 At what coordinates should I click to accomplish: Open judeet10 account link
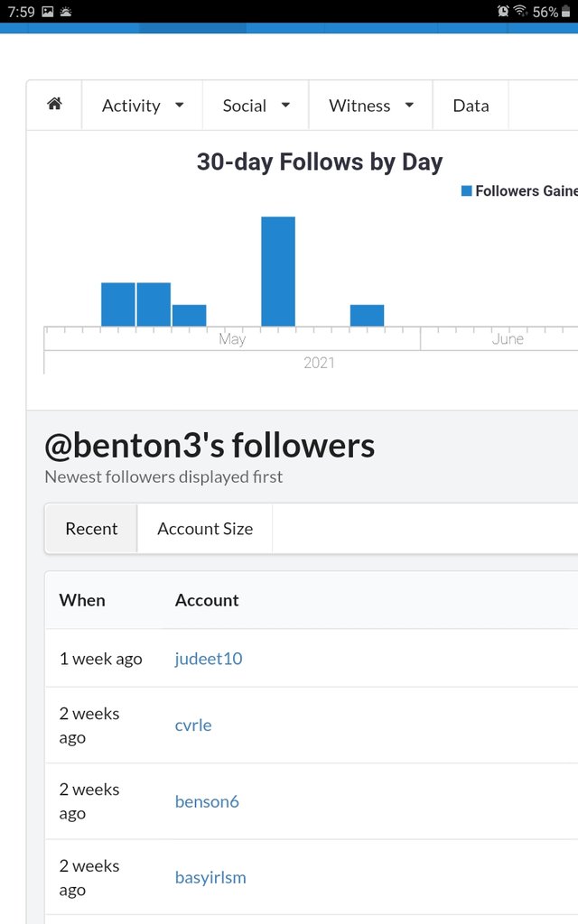209,659
